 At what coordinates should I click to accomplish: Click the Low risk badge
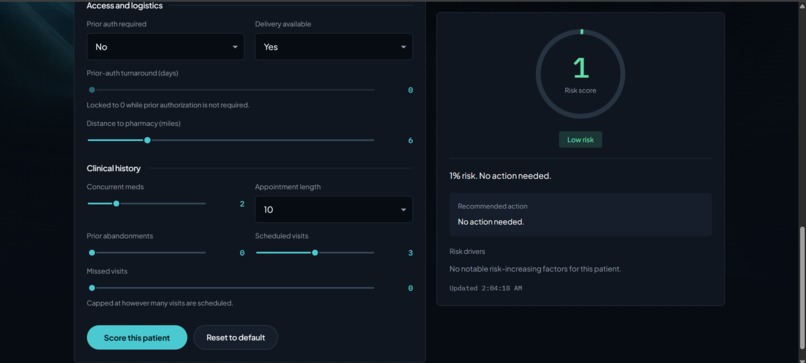tap(580, 140)
